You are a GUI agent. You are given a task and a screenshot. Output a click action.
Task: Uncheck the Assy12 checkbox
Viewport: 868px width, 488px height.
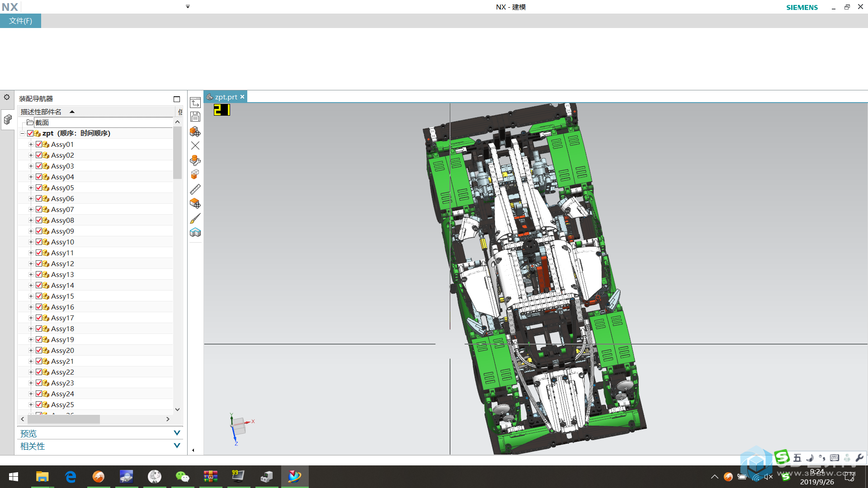click(39, 263)
